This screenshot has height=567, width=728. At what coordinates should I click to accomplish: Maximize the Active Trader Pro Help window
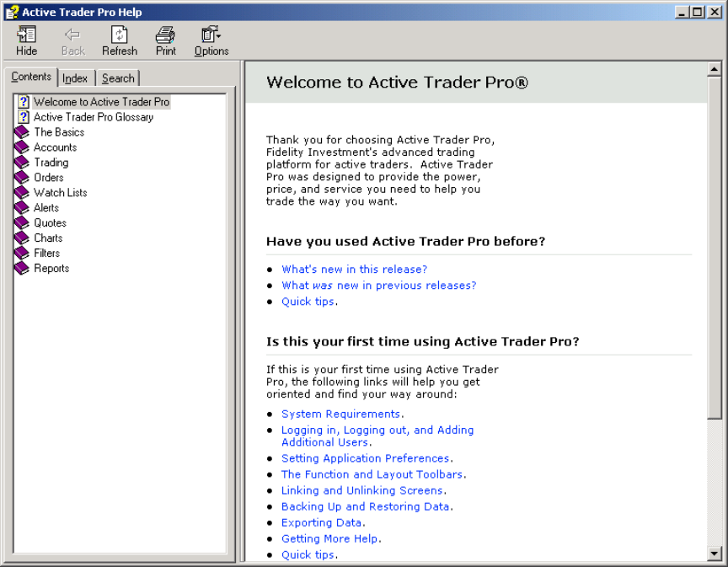[x=697, y=12]
